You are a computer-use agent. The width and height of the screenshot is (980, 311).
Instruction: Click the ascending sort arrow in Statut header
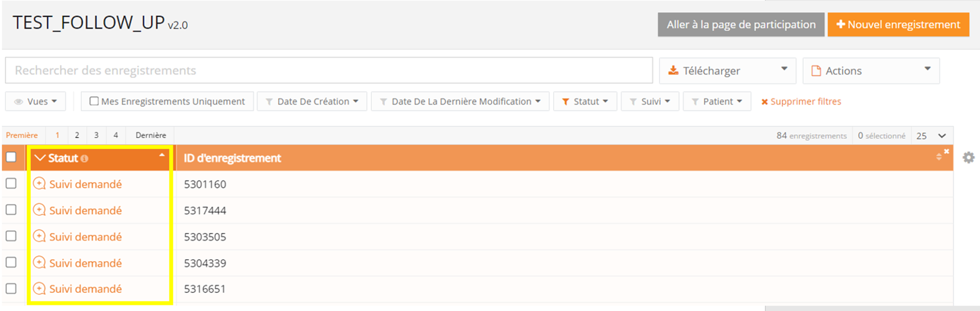pos(162,155)
